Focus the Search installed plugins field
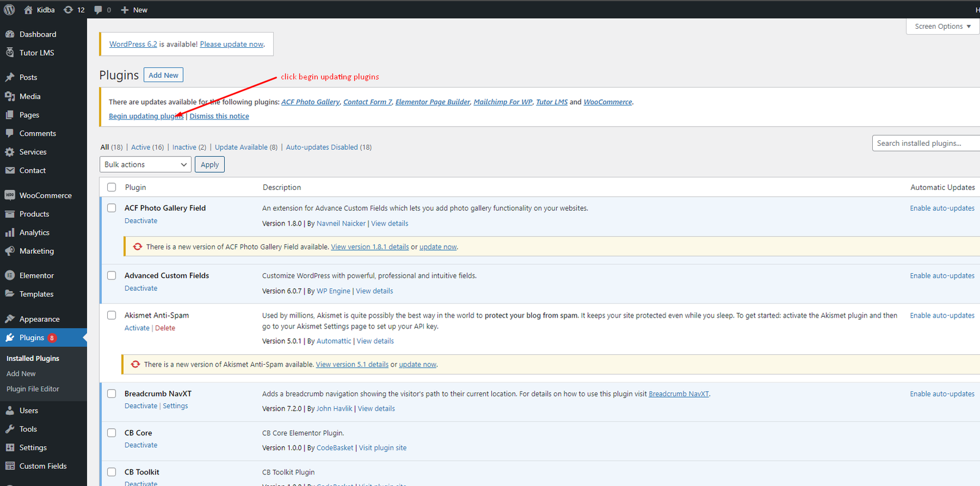 [x=925, y=143]
